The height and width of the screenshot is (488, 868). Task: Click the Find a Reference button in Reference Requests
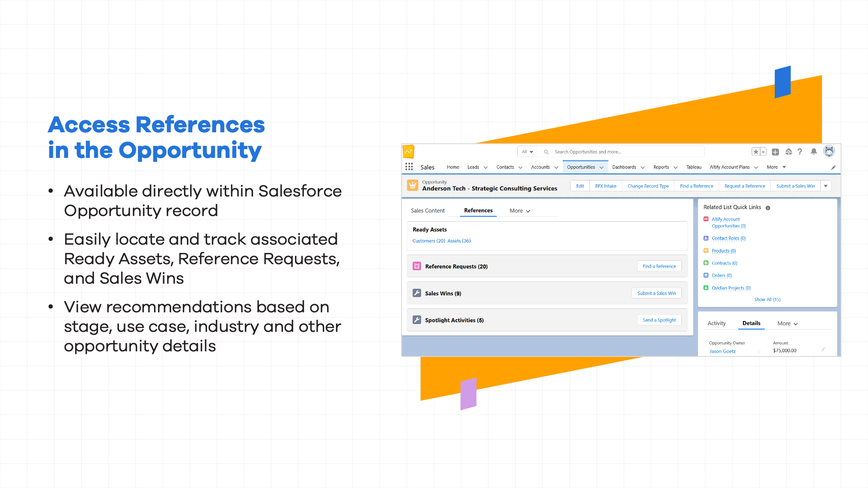coord(659,266)
